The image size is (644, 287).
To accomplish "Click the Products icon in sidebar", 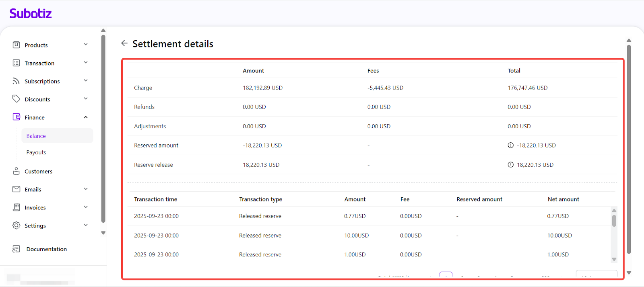I will [16, 45].
